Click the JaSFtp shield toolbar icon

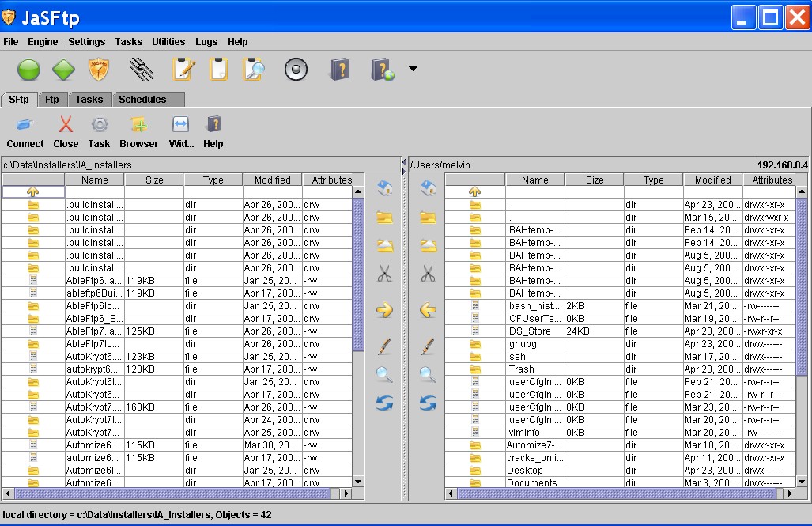click(x=98, y=70)
